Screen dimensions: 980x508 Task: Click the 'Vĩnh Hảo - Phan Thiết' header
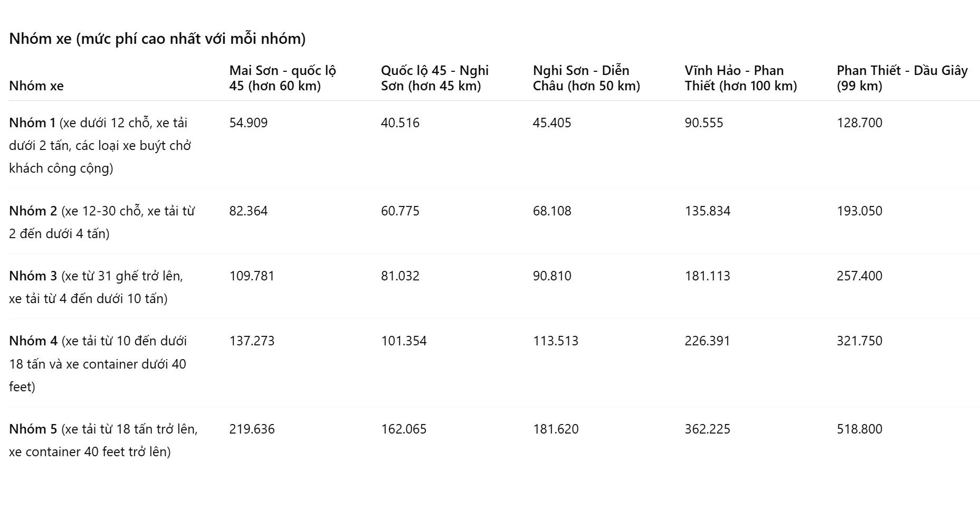(x=741, y=78)
